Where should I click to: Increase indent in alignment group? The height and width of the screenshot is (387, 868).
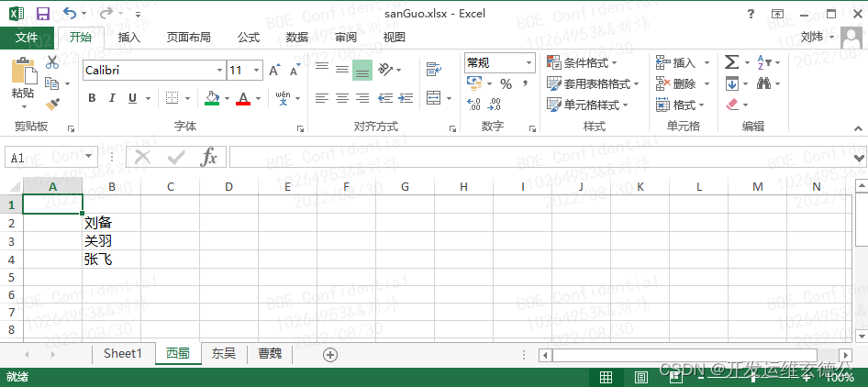tap(406, 98)
